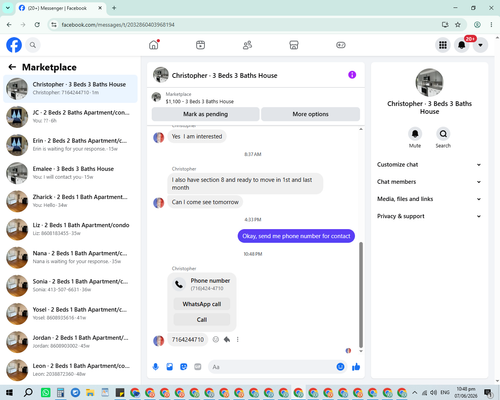
Task: Click WhatsApp call button
Action: [x=202, y=304]
